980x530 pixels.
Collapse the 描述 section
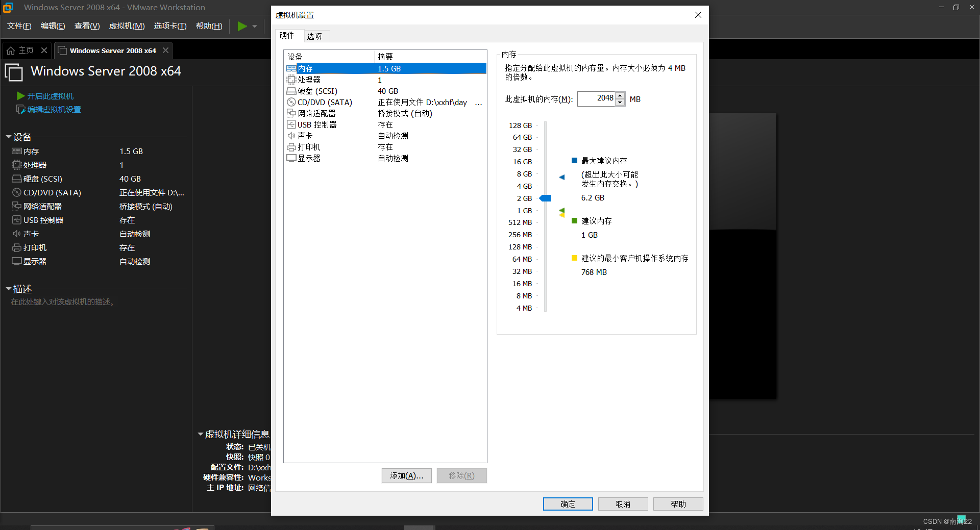tap(9, 289)
